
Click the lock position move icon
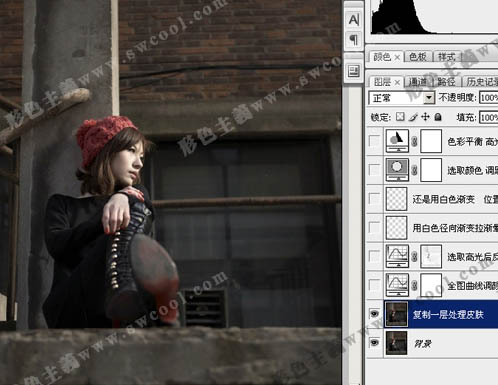click(425, 117)
